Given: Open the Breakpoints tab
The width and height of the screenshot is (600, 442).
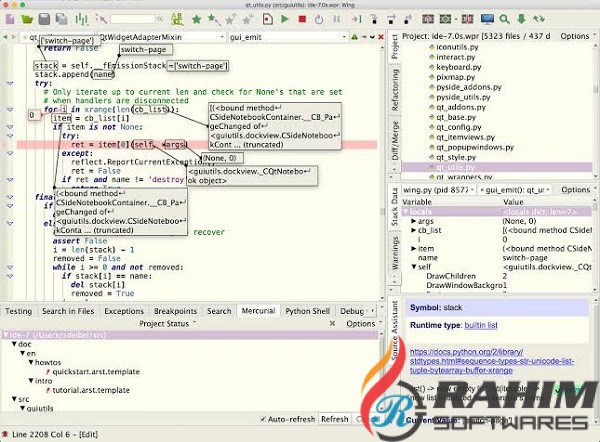Looking at the screenshot, I should point(175,311).
